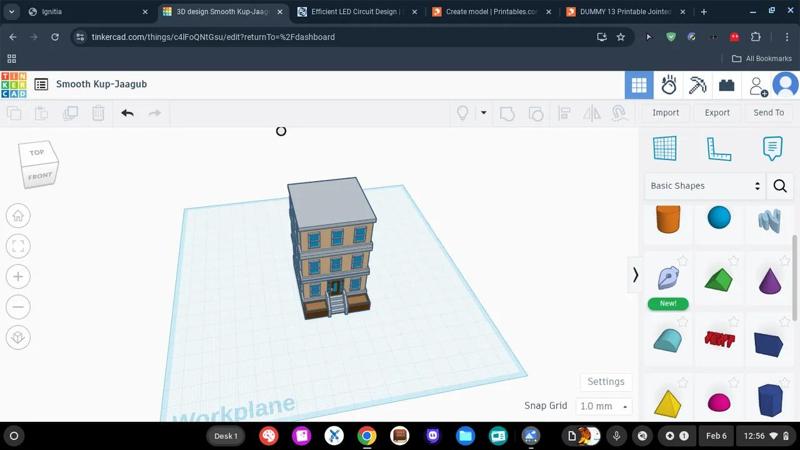Click the Paste toolbar icon

(x=41, y=113)
